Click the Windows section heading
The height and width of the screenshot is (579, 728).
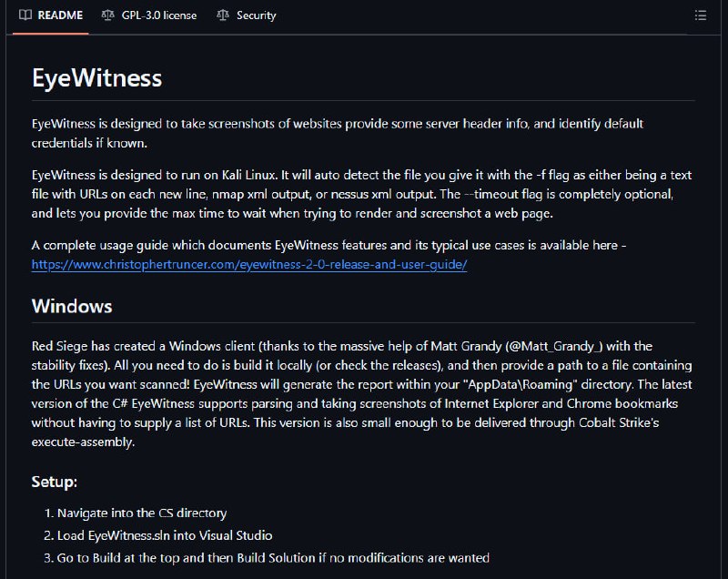pyautogui.click(x=72, y=307)
